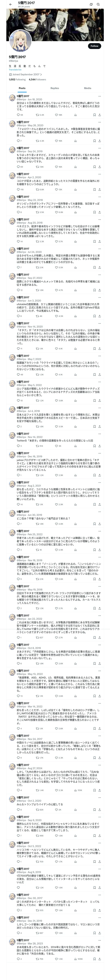Repost the May 26, 2020 post
Screen dimensions: 110x980
[37, 141]
